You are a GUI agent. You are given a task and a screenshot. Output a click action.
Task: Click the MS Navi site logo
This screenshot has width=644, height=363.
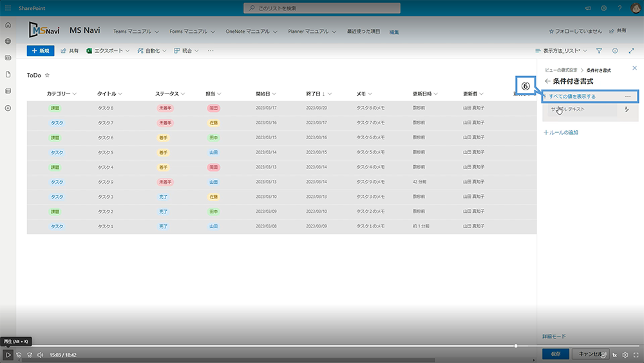[44, 30]
